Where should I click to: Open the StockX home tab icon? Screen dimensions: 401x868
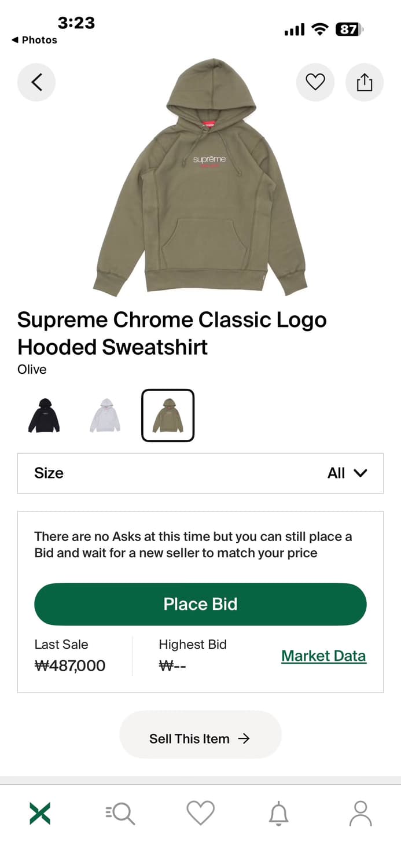coord(40,814)
